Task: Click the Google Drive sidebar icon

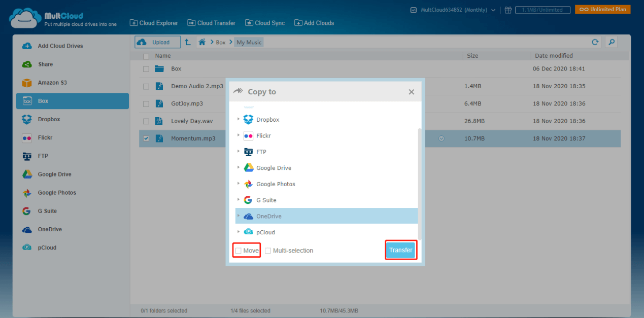Action: pyautogui.click(x=27, y=174)
